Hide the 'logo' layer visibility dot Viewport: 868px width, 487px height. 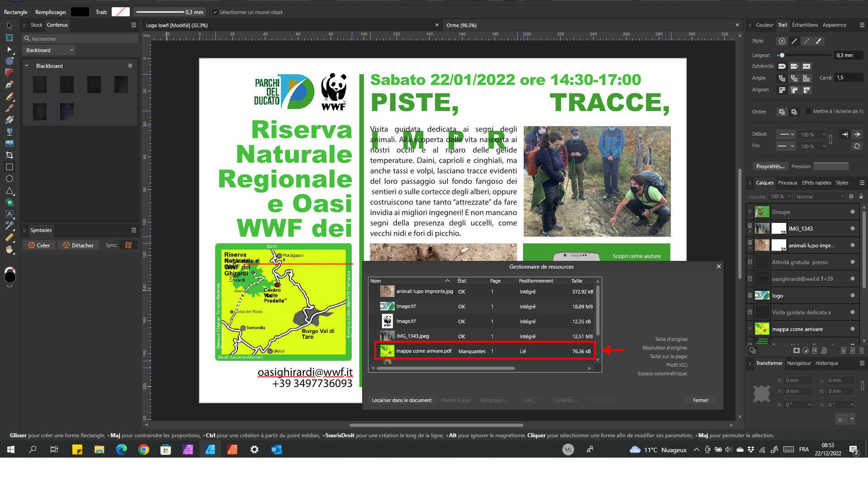point(852,296)
